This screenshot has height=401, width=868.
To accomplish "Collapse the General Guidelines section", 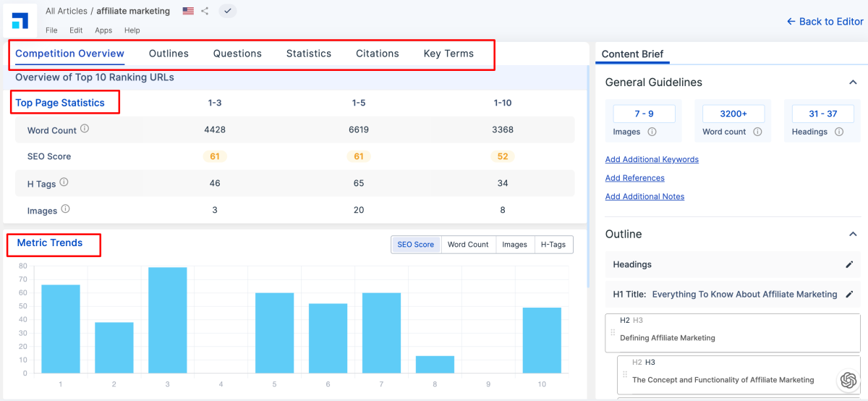I will point(853,83).
